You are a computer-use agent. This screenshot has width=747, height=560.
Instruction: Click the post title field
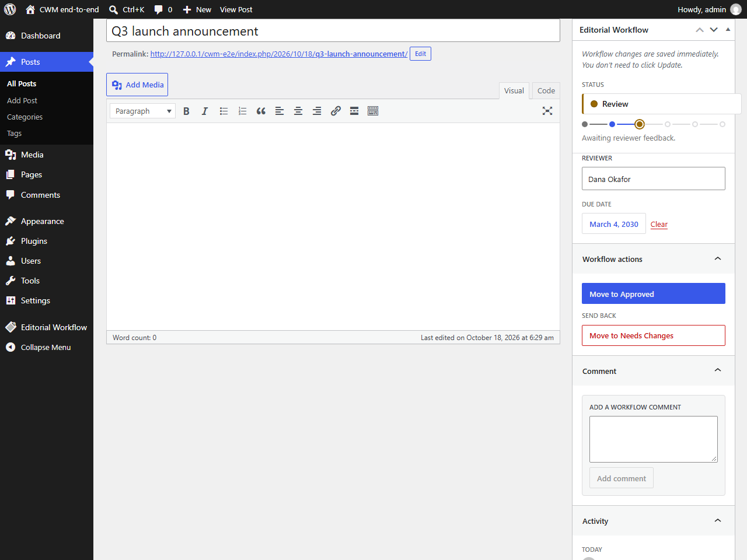[333, 31]
